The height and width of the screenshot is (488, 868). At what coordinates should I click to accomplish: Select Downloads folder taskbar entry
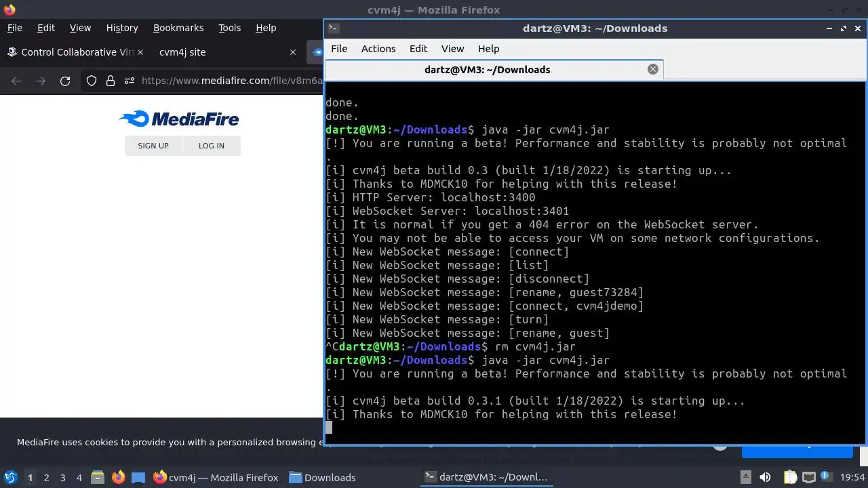pos(322,477)
